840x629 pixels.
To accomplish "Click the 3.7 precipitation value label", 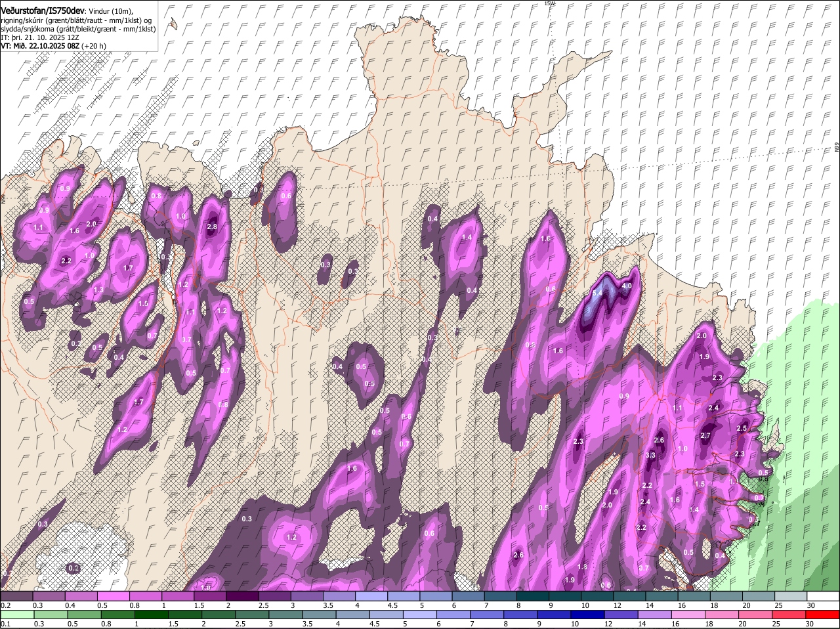I will (644, 568).
